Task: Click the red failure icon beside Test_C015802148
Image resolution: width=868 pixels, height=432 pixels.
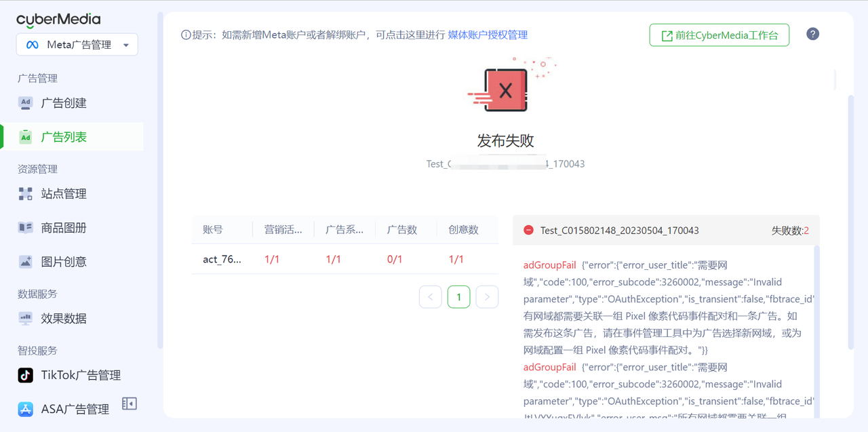Action: pos(528,231)
